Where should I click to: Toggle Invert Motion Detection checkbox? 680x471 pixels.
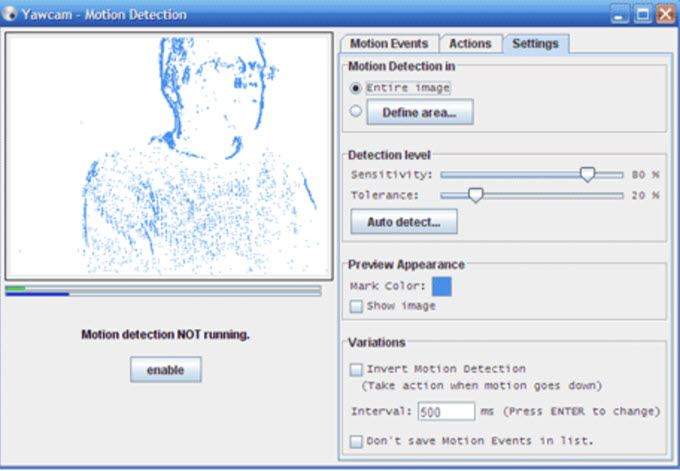356,370
